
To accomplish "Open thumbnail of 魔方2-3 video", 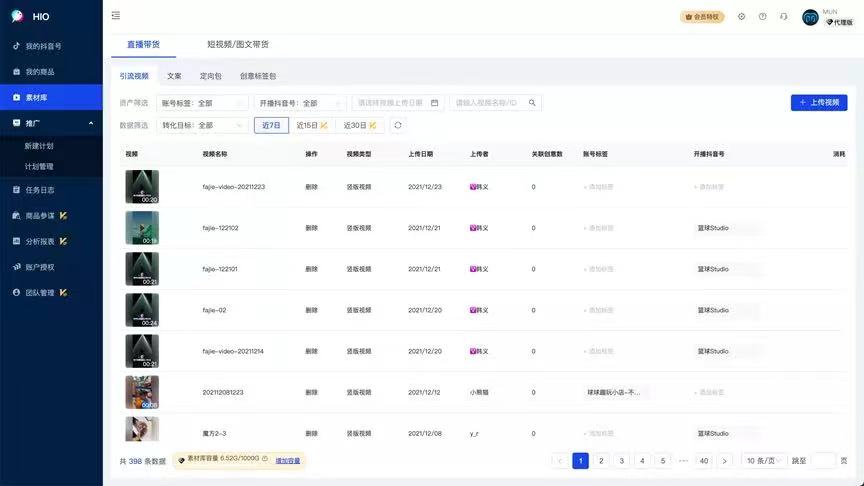I will [x=142, y=429].
